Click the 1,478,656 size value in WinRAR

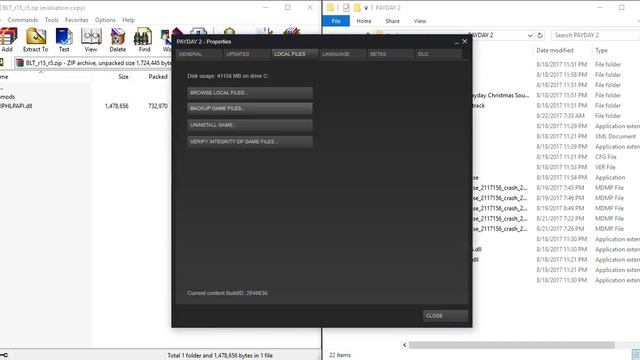click(x=116, y=106)
